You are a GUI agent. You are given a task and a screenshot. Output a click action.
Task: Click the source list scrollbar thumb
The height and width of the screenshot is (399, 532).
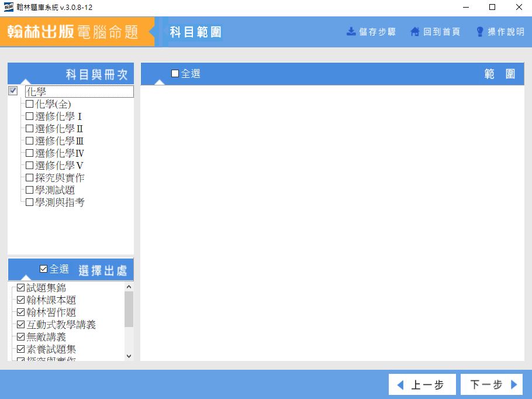pos(129,309)
